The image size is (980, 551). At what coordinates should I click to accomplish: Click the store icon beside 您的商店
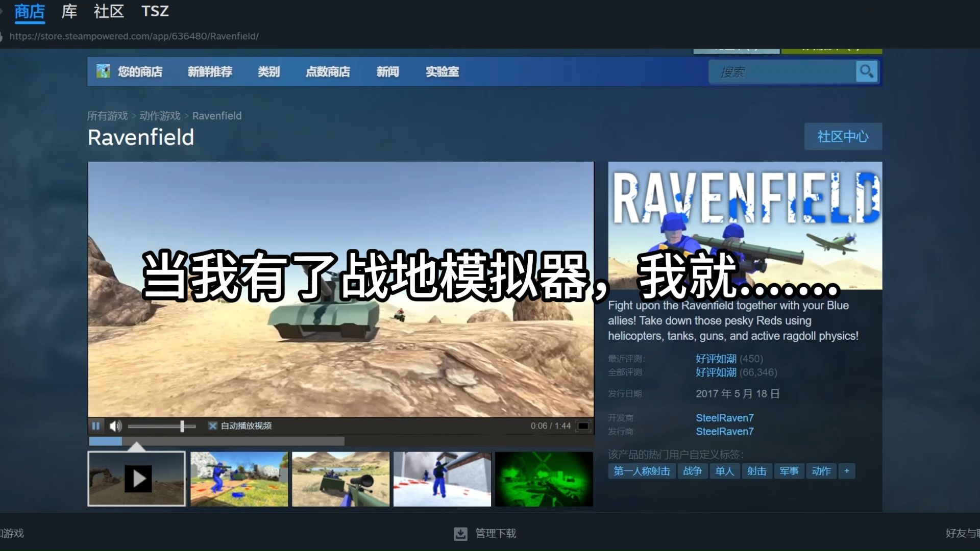pos(102,71)
